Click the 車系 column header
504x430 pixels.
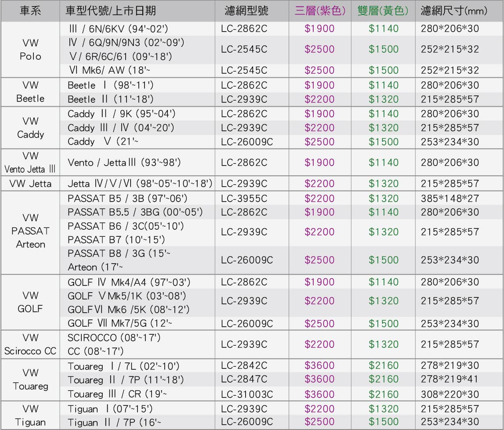pos(30,11)
